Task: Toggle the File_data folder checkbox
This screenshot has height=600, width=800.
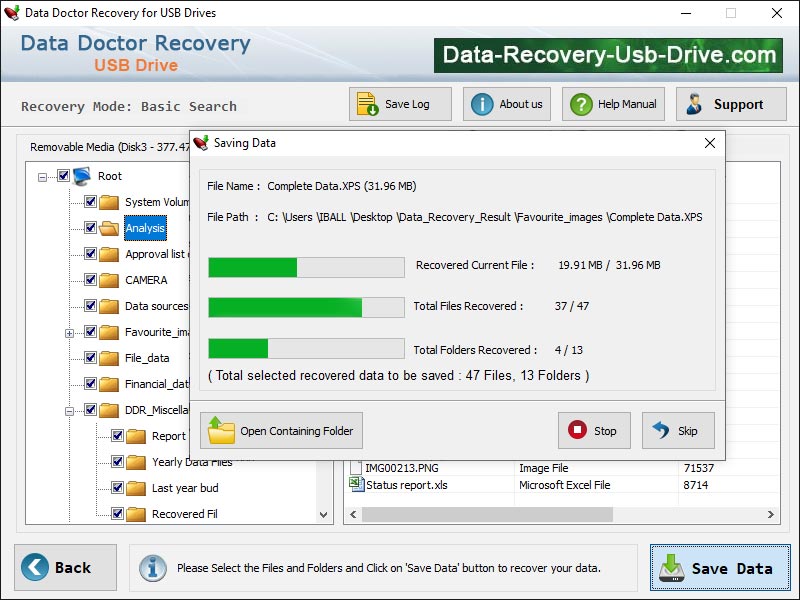Action: (x=91, y=358)
